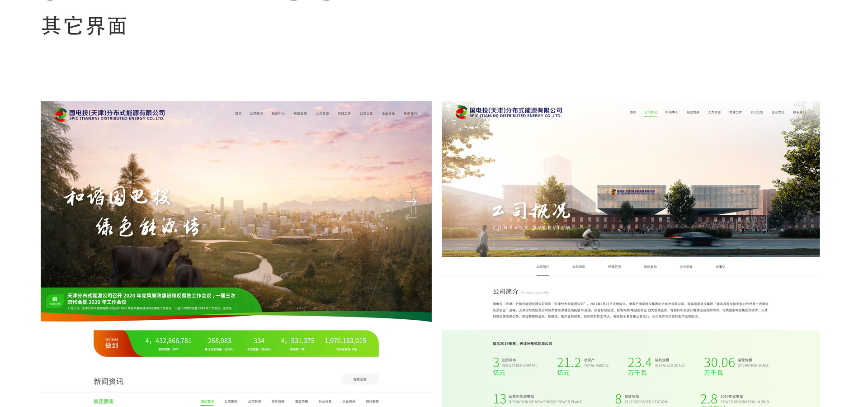The width and height of the screenshot is (868, 407).
Task: Open the 2020 党风廉政建设 meeting headline
Action: click(x=151, y=298)
